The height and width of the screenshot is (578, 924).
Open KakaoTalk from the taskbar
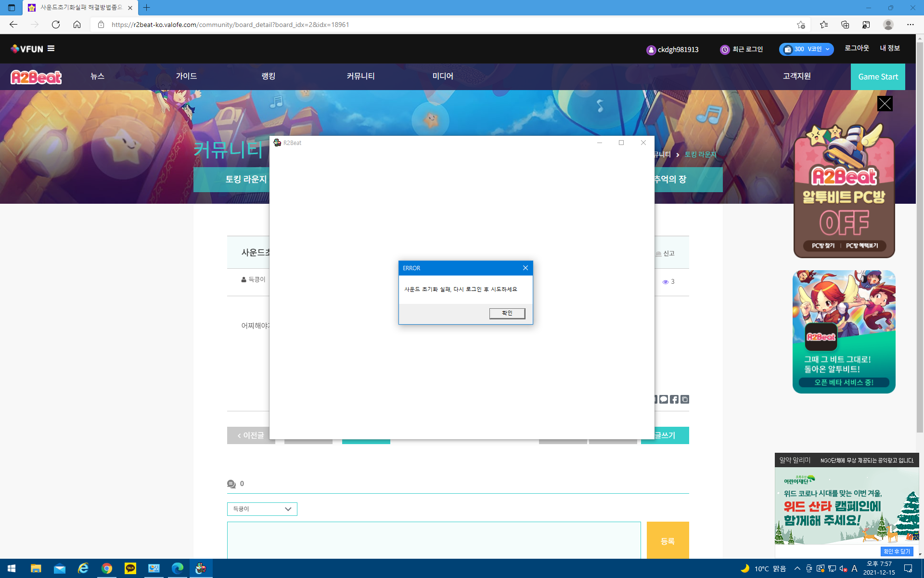click(x=130, y=568)
